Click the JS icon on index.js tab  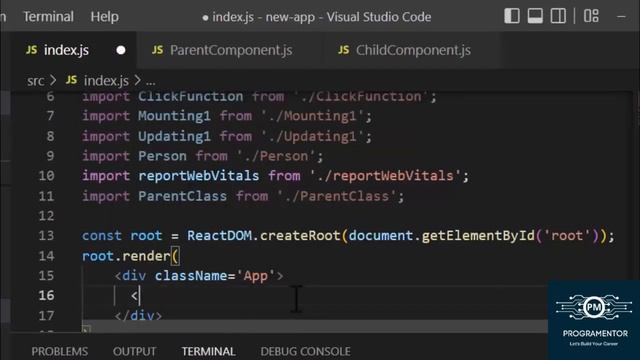coord(31,50)
